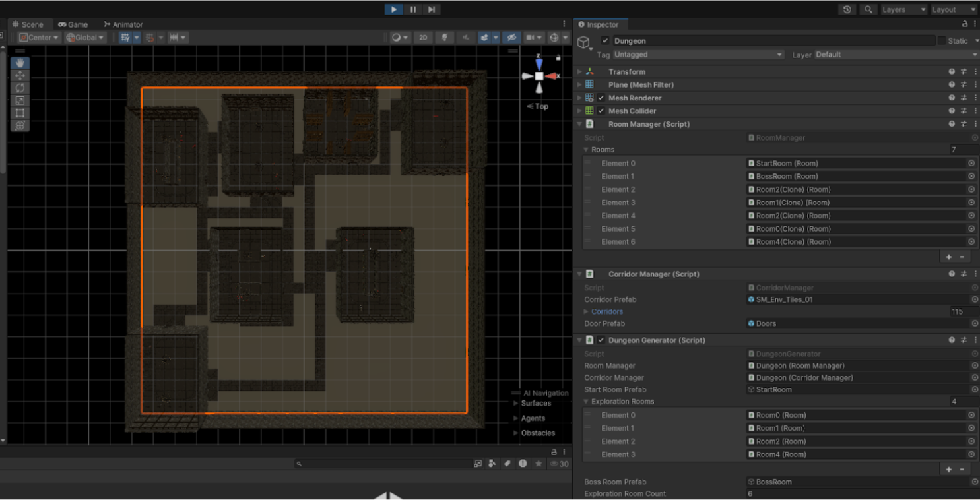Toggle the 2D scene view mode
980x500 pixels.
[x=423, y=38]
